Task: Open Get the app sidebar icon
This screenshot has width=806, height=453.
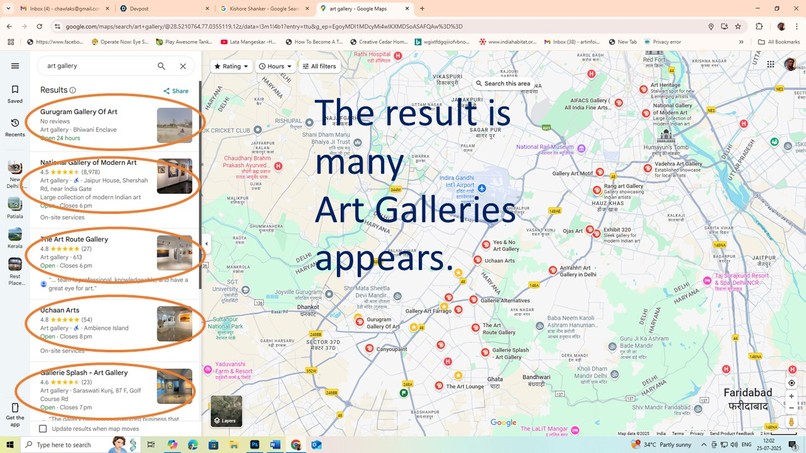Action: [x=15, y=414]
